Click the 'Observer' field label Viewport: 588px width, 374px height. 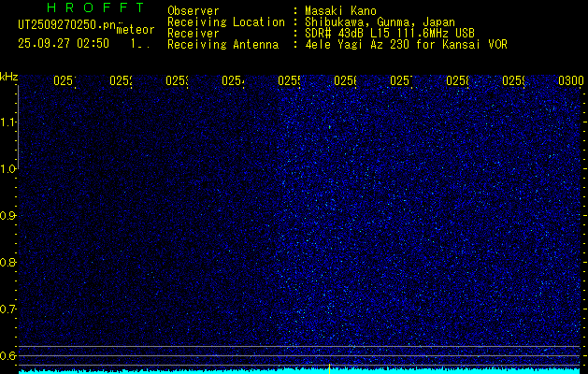coord(194,10)
